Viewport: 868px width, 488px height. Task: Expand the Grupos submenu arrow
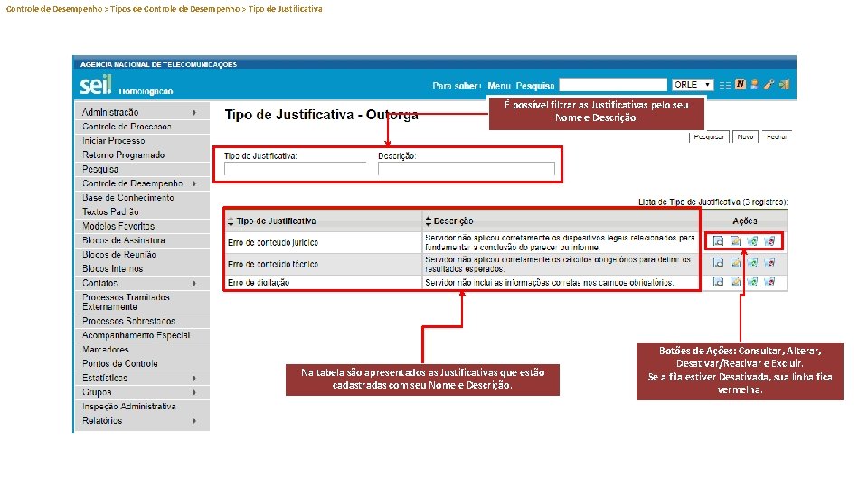pos(194,392)
